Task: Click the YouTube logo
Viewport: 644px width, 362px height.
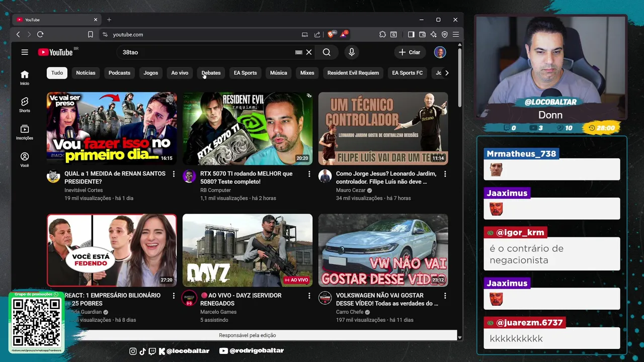Action: [55, 52]
